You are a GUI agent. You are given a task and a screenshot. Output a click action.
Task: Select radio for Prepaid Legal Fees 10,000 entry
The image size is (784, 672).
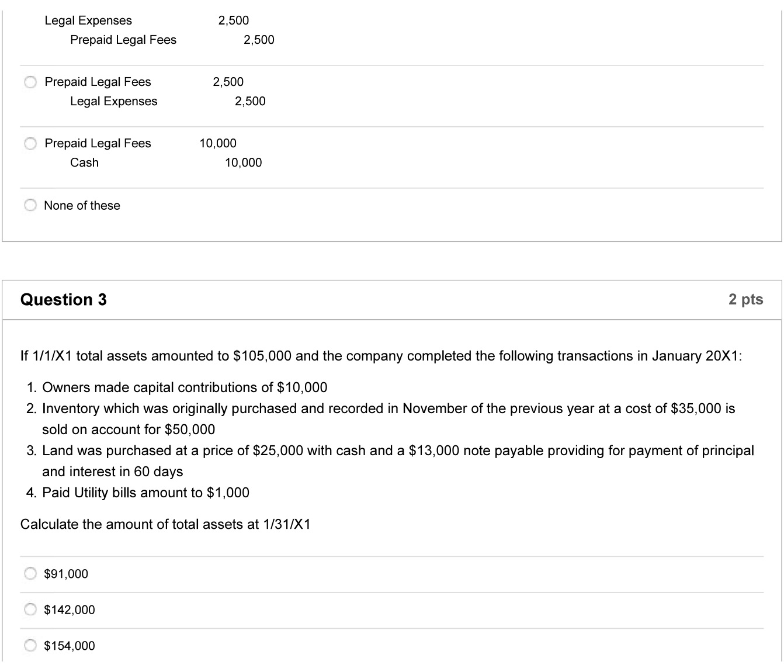pyautogui.click(x=30, y=143)
